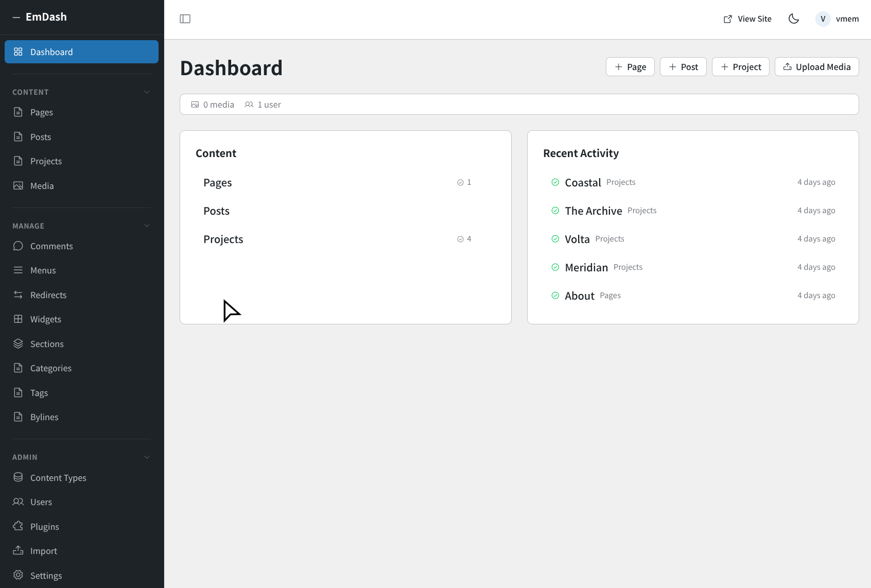Click the Plugins puzzle piece icon

[18, 526]
